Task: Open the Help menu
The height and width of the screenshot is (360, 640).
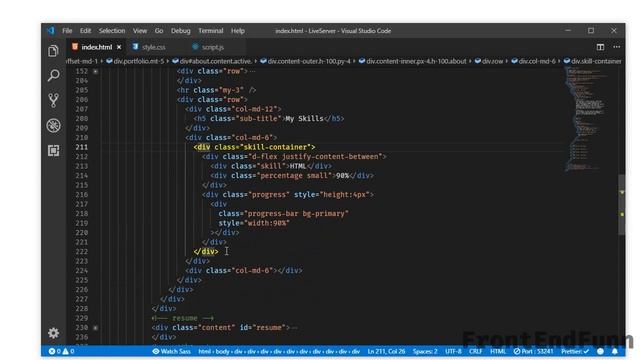Action: point(238,31)
